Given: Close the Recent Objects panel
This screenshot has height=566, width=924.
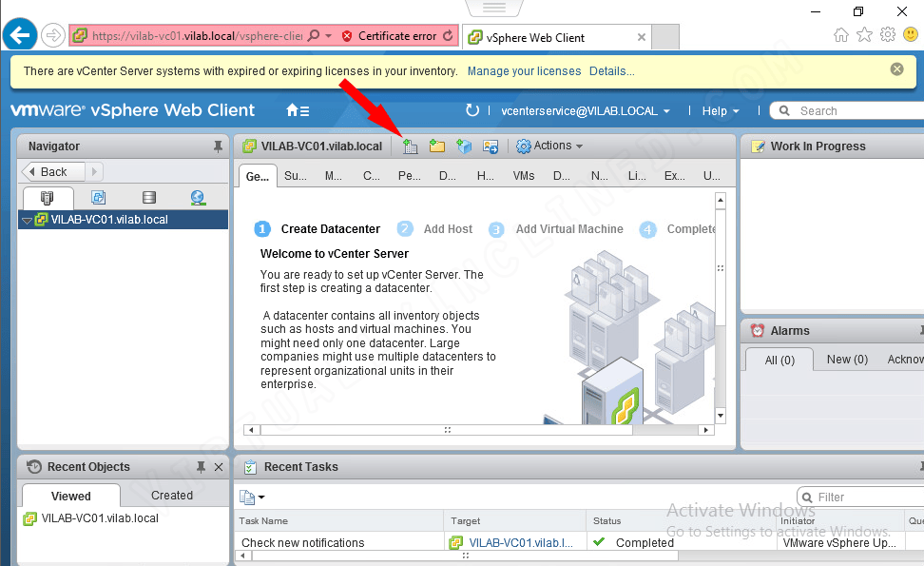Looking at the screenshot, I should pyautogui.click(x=219, y=467).
